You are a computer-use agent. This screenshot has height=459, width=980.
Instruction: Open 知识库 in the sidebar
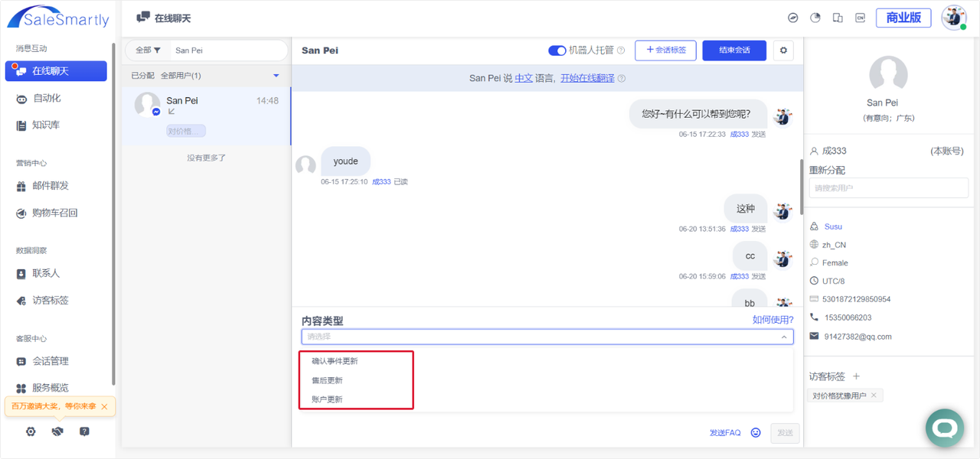pos(46,125)
